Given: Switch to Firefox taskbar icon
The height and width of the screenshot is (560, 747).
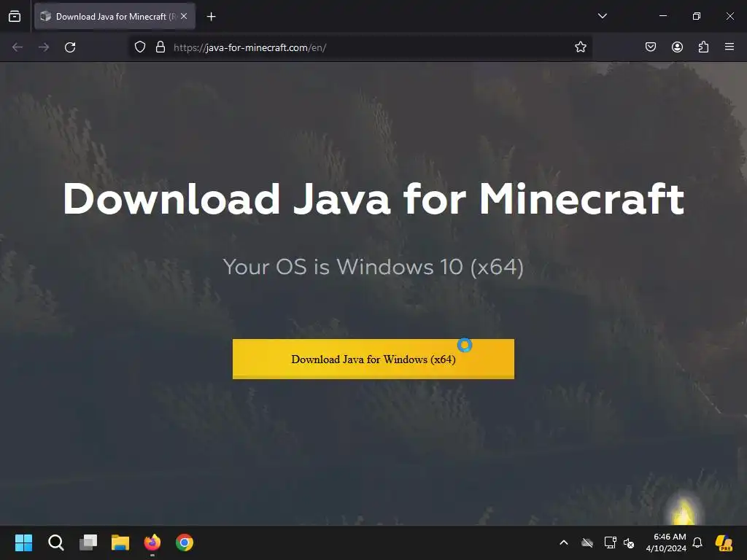Looking at the screenshot, I should [152, 542].
